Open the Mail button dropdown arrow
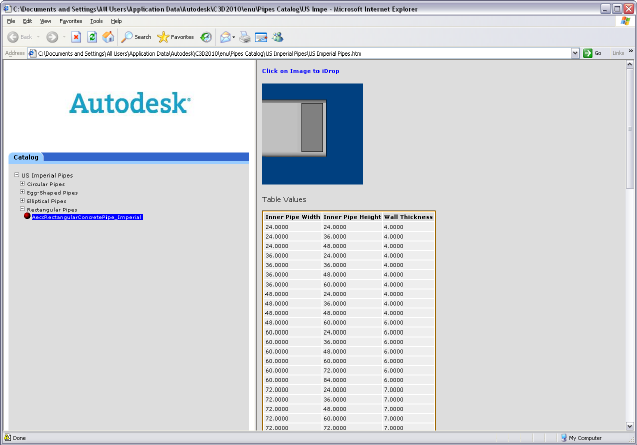The width and height of the screenshot is (637, 445). [x=234, y=37]
